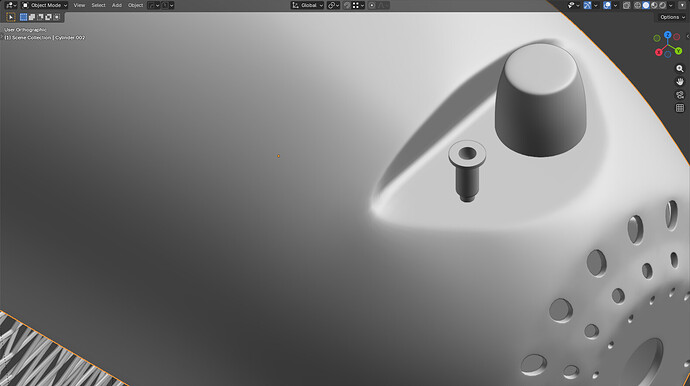Screen dimensions: 690x386
Task: Expand the shading options dropdown
Action: (671, 5)
